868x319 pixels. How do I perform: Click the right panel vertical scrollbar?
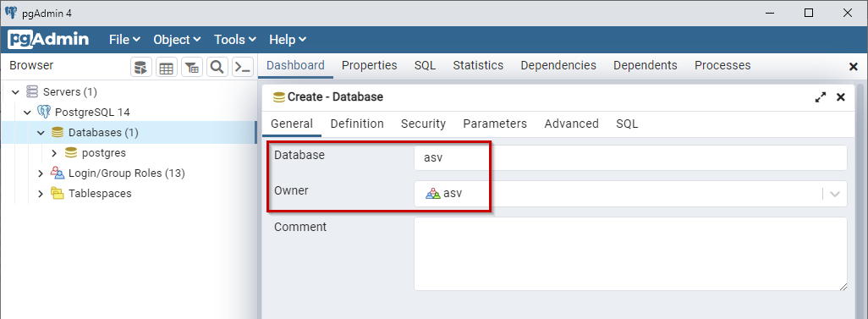860,201
